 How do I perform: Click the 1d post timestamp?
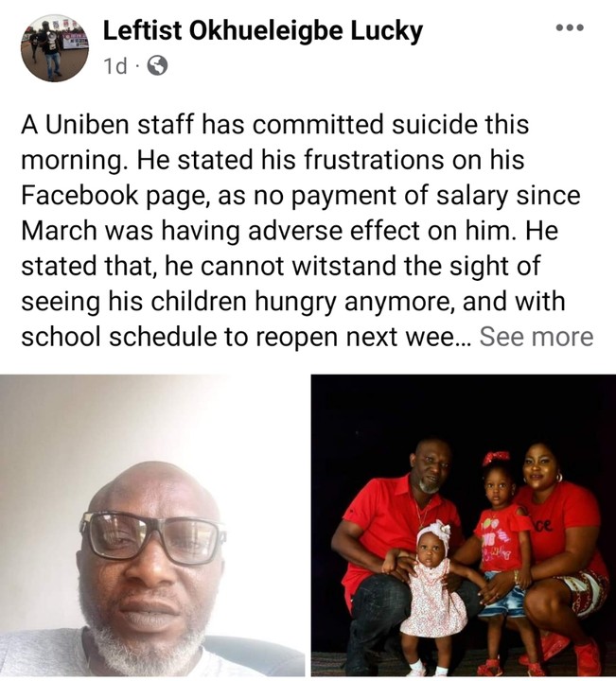coord(115,66)
